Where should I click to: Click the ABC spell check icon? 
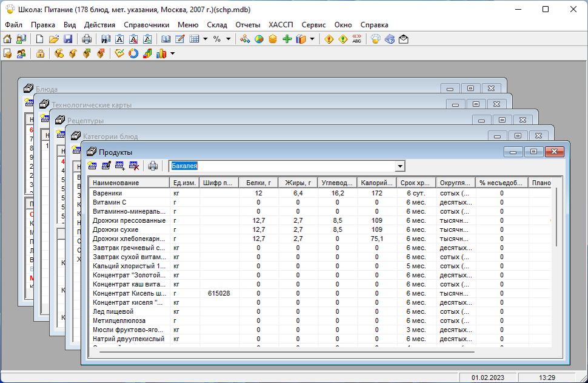[x=356, y=39]
